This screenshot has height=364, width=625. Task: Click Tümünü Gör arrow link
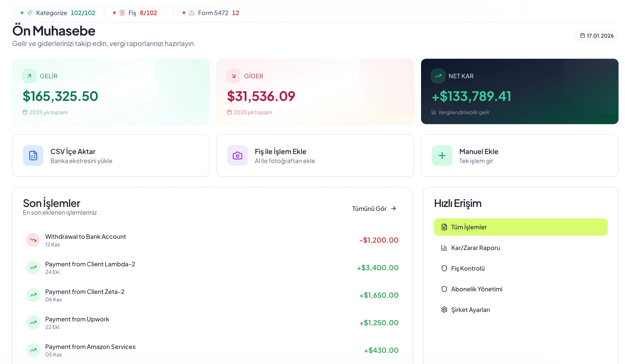[x=374, y=208]
